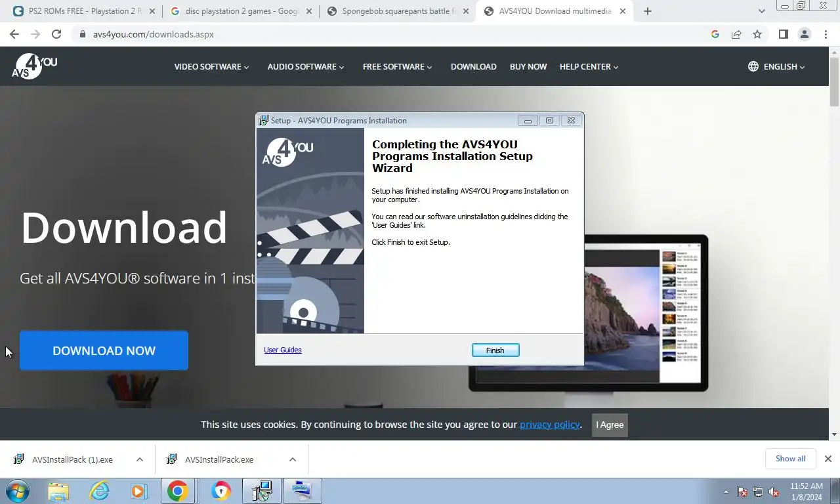
Task: Open Windows Explorer from taskbar
Action: point(58,491)
